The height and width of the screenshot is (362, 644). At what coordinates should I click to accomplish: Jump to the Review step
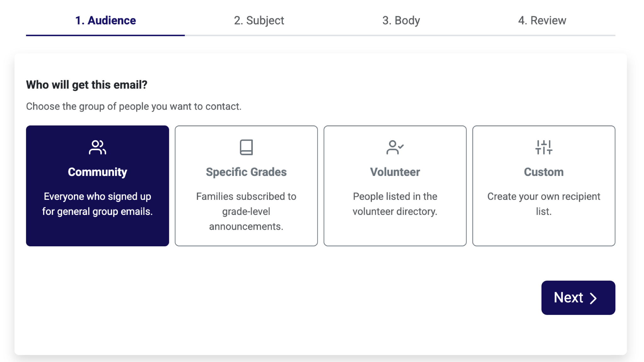pos(542,20)
